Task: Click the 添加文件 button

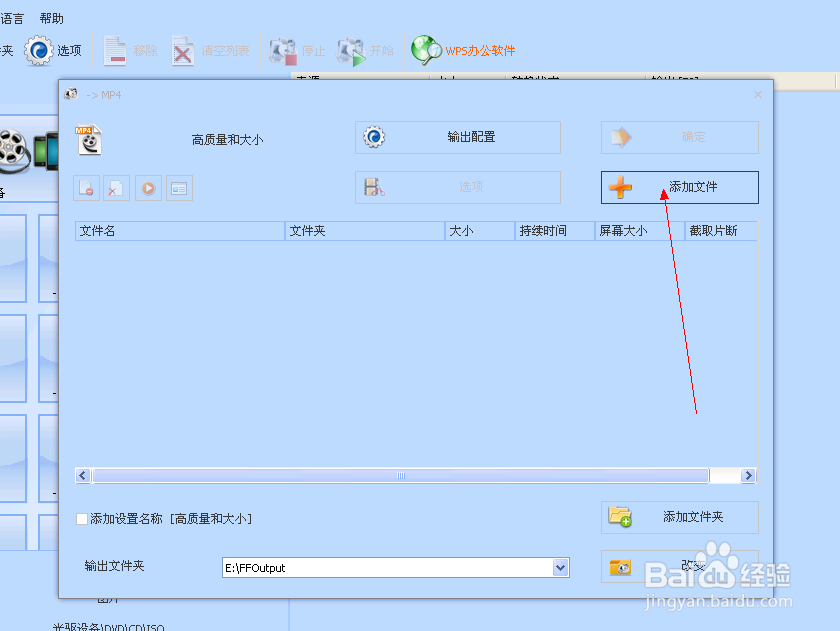Action: tap(680, 187)
